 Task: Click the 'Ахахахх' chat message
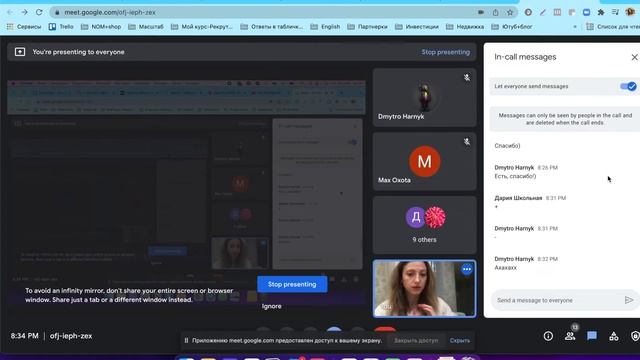tap(505, 268)
